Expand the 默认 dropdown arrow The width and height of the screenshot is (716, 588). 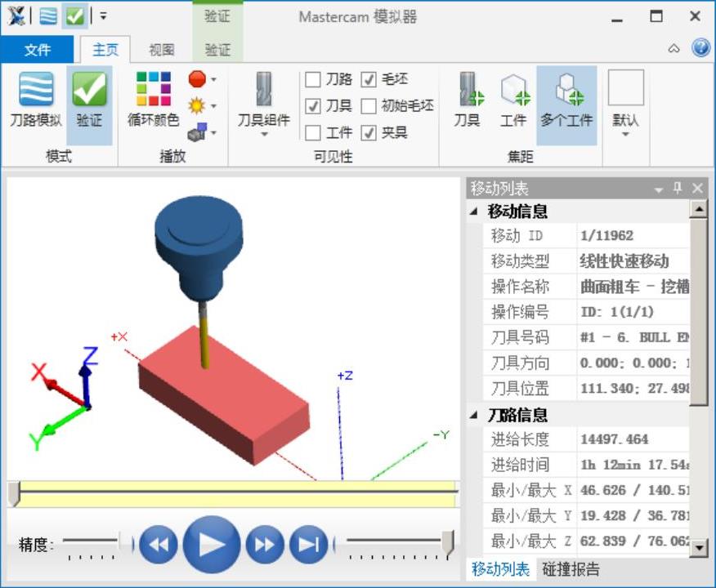tap(625, 135)
